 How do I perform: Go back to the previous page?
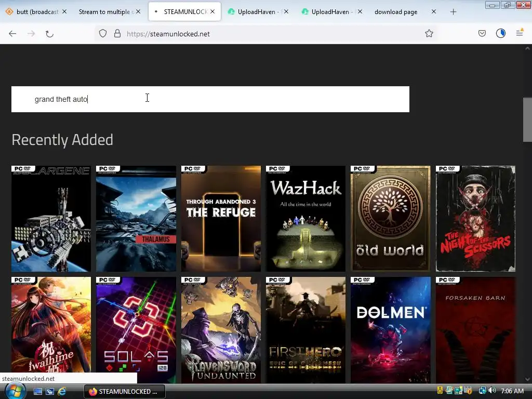(x=12, y=34)
